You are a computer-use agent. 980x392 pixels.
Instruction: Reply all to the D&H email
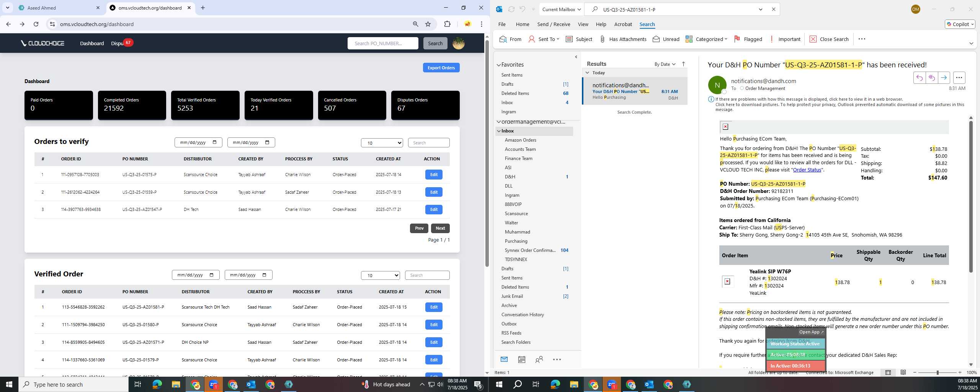pos(931,78)
